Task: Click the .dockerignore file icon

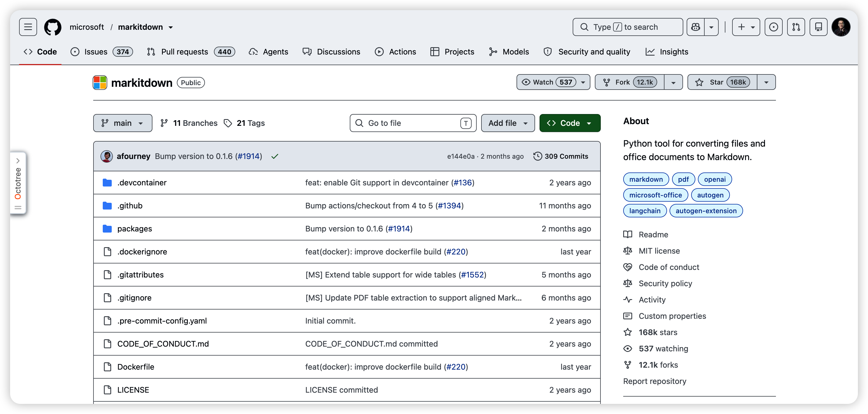Action: (108, 251)
